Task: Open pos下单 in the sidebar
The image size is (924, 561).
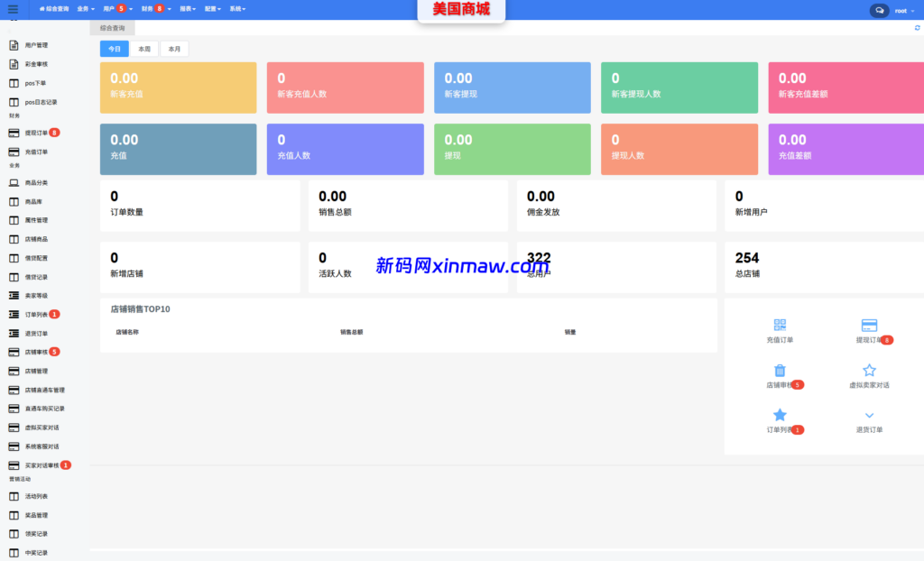Action: click(35, 83)
